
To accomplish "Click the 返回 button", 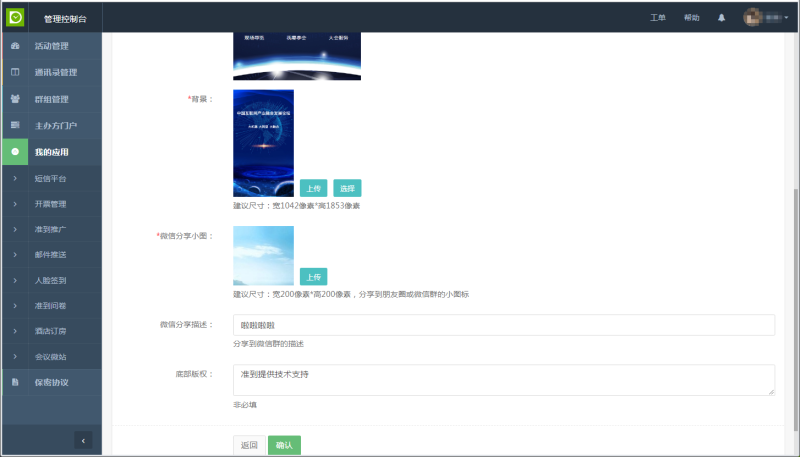I will pyautogui.click(x=249, y=445).
